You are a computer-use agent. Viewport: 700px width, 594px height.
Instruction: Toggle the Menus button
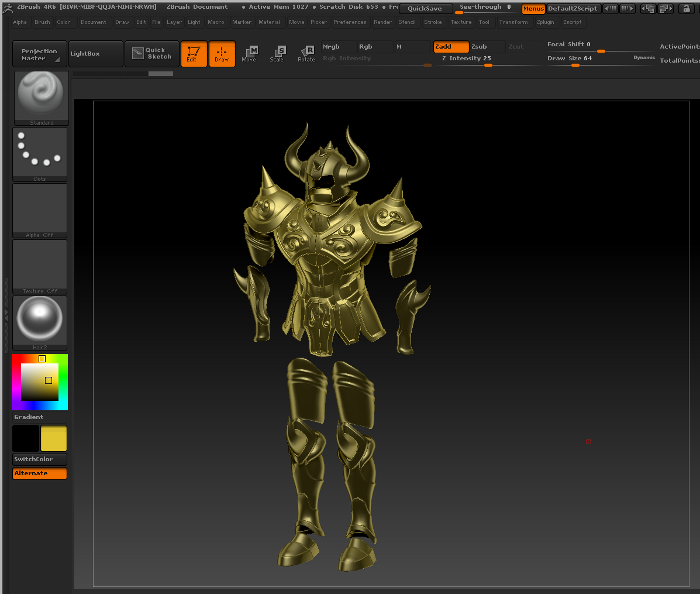(x=533, y=8)
